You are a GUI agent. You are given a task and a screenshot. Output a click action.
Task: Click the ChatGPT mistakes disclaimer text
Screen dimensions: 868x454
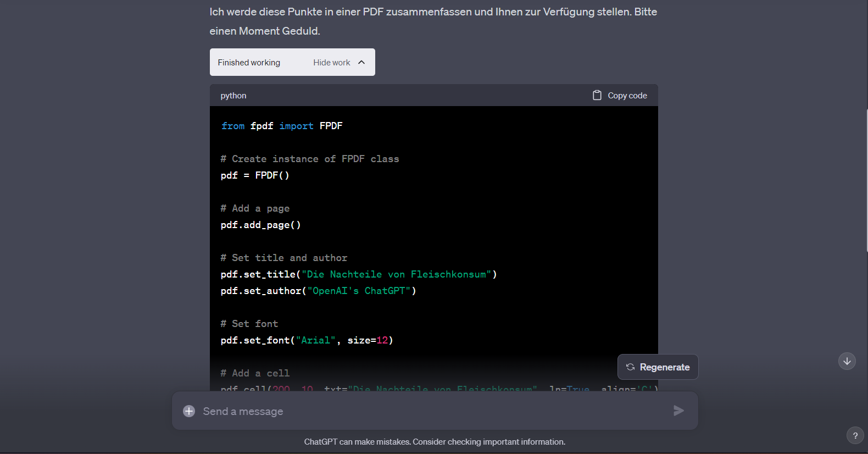[435, 442]
